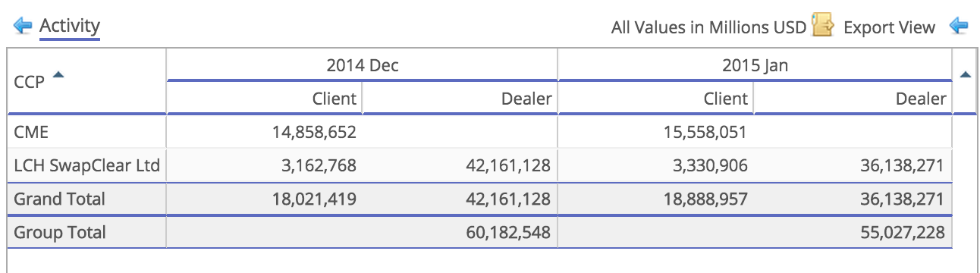Click the Grand Total row label

(x=60, y=199)
